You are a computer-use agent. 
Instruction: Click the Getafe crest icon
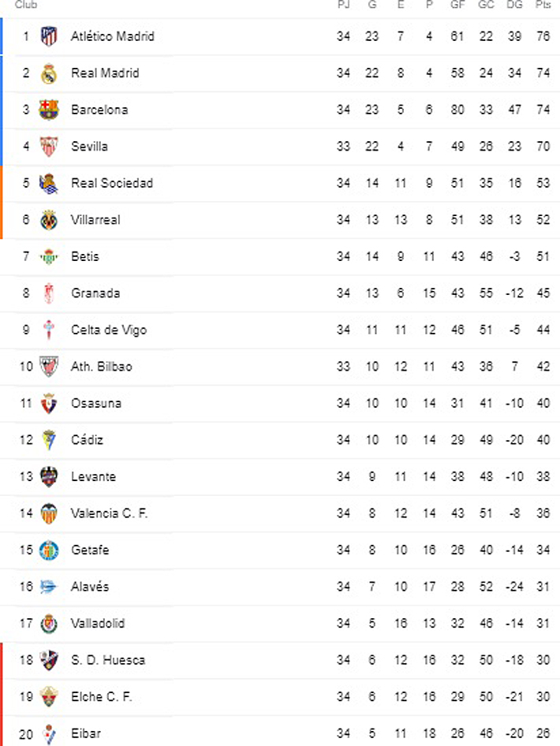pos(49,550)
